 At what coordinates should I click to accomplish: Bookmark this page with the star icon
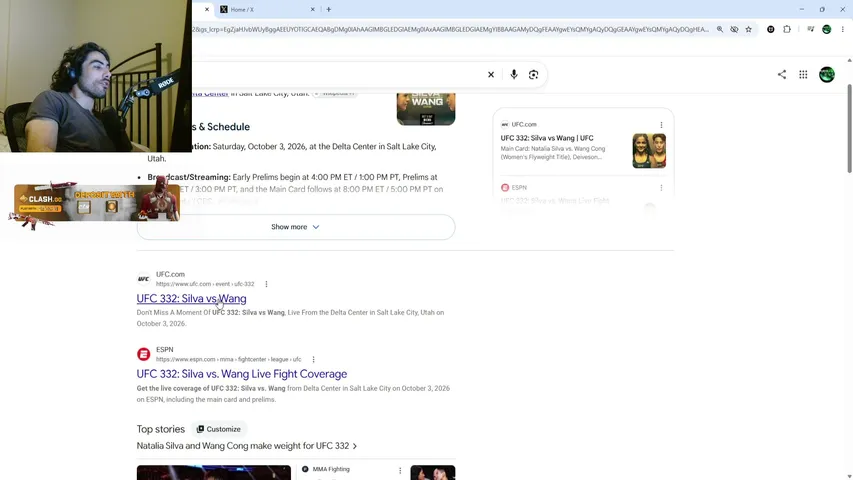749,29
